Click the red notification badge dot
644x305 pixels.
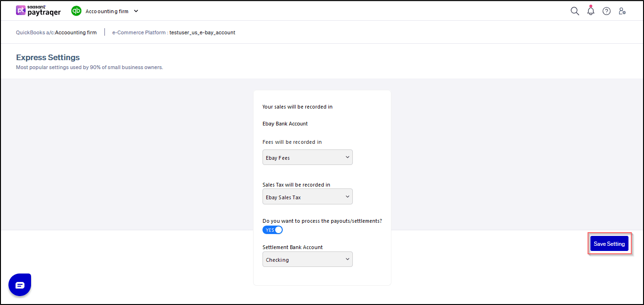(591, 6)
